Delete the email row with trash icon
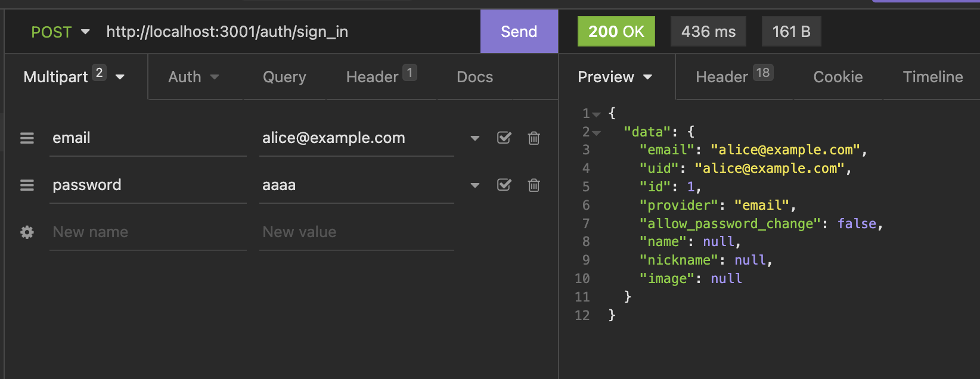Viewport: 980px width, 379px height. tap(534, 138)
